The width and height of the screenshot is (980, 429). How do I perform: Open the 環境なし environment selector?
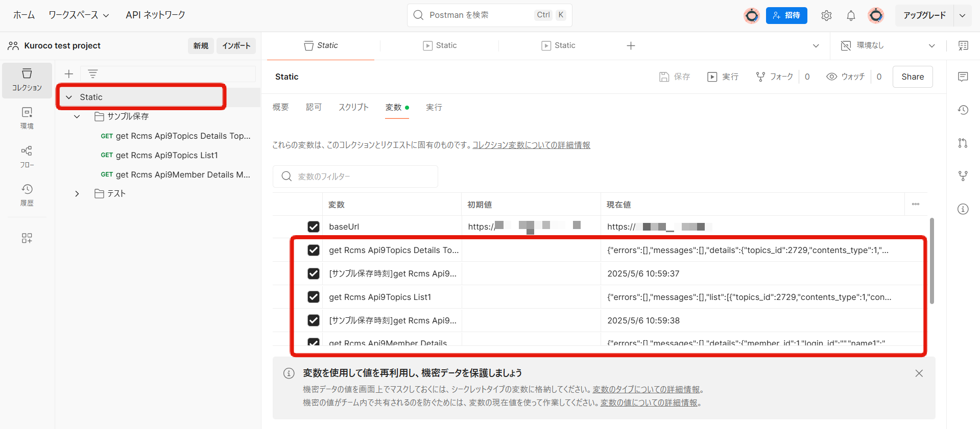[x=888, y=46]
